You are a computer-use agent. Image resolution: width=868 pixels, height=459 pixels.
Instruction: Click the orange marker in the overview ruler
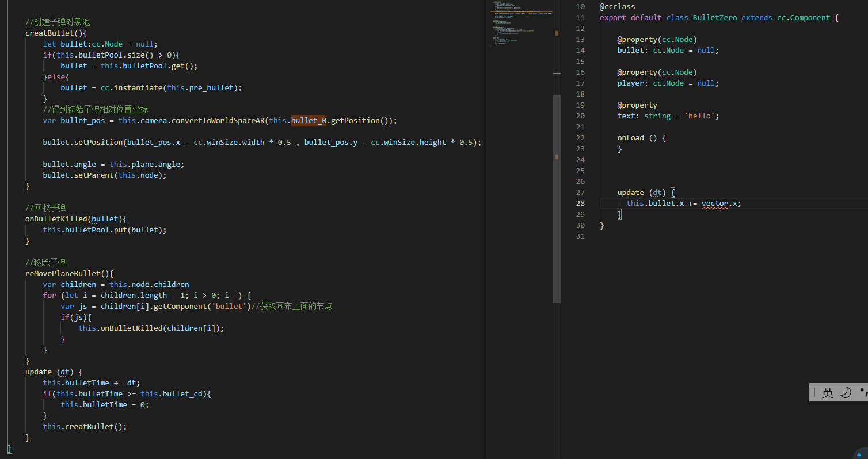click(x=557, y=33)
